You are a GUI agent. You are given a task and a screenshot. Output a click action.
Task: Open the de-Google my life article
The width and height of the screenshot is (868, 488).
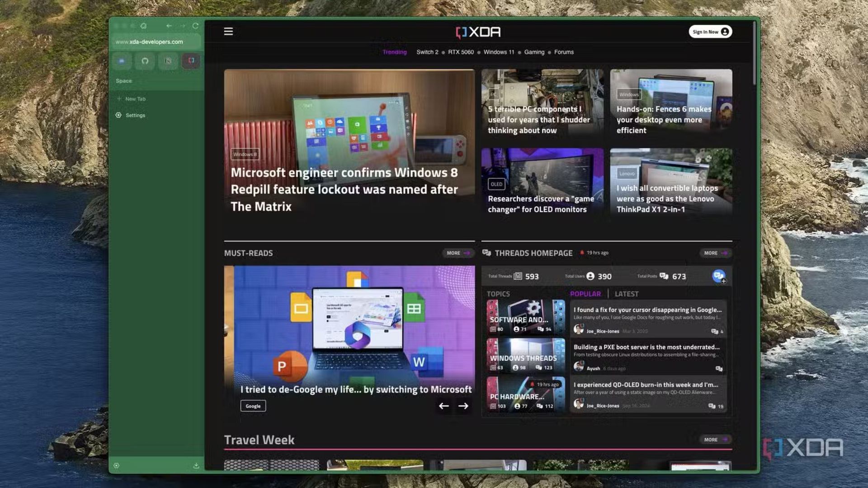[356, 389]
